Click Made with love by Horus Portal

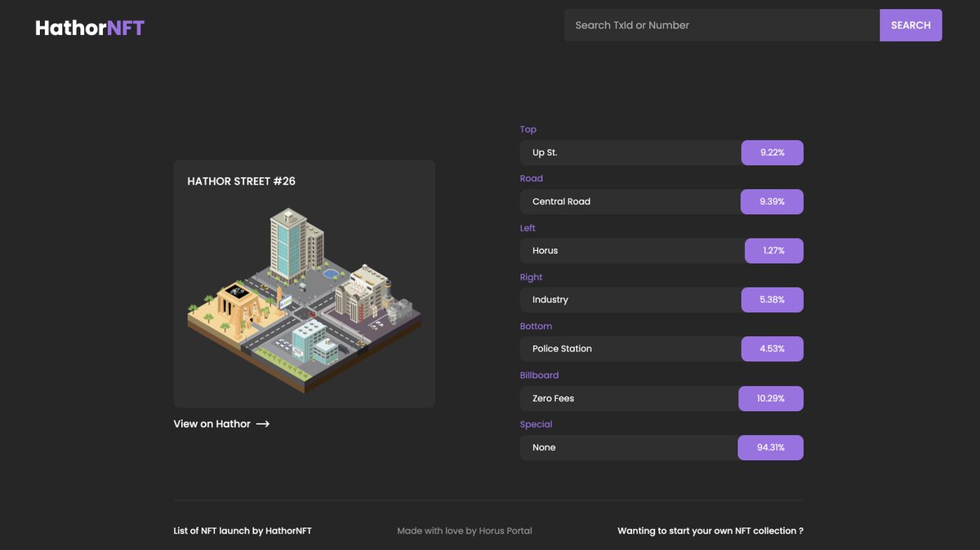(x=465, y=531)
